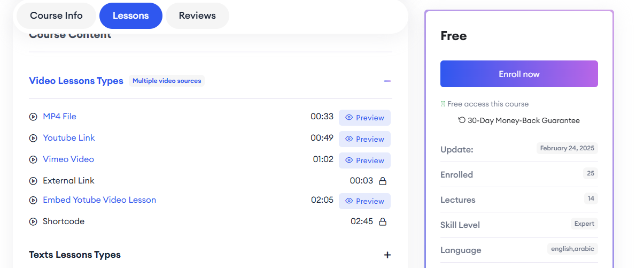The width and height of the screenshot is (644, 268).
Task: Click play icon beside External Link lesson
Action: pyautogui.click(x=33, y=181)
